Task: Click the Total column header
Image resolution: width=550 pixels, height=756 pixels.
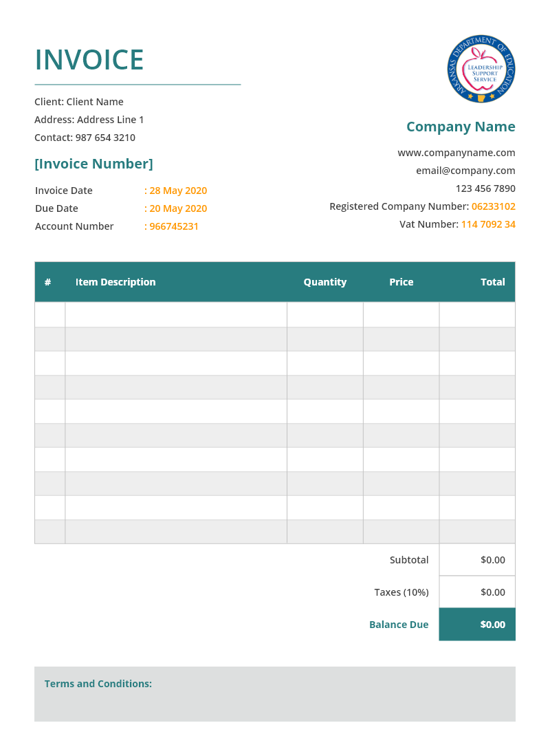Action: (x=492, y=282)
